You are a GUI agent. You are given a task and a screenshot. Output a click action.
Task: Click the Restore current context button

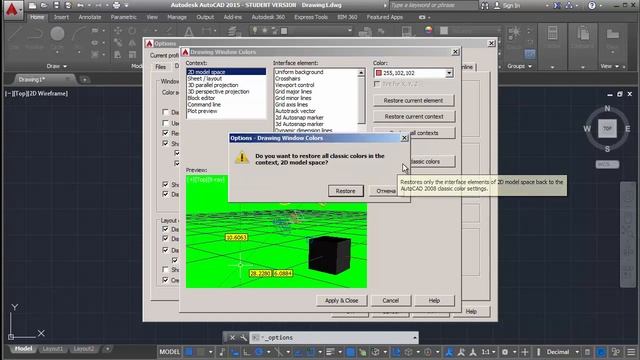coord(413,117)
